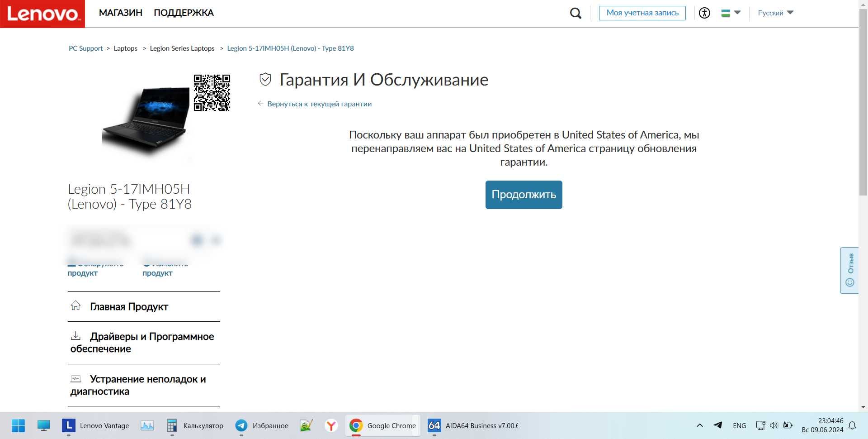This screenshot has height=439, width=868.
Task: Open ПОДДЕРЖКА menu
Action: (x=184, y=13)
